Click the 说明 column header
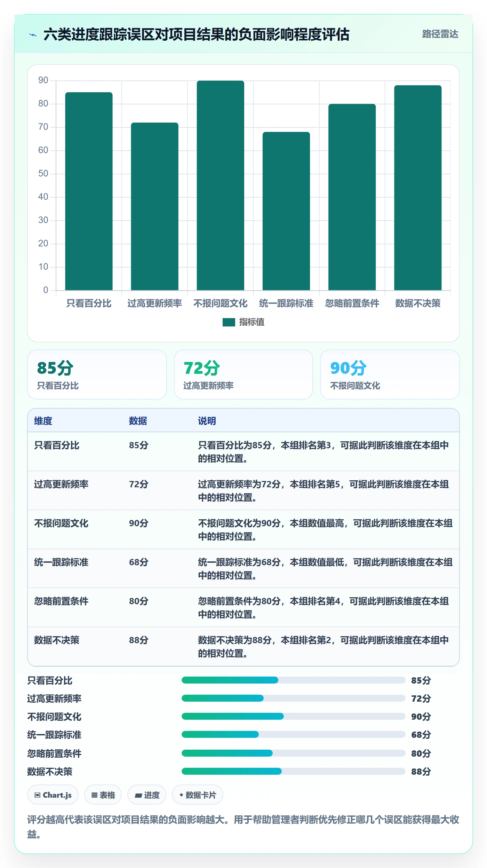Image resolution: width=487 pixels, height=868 pixels. click(x=207, y=421)
